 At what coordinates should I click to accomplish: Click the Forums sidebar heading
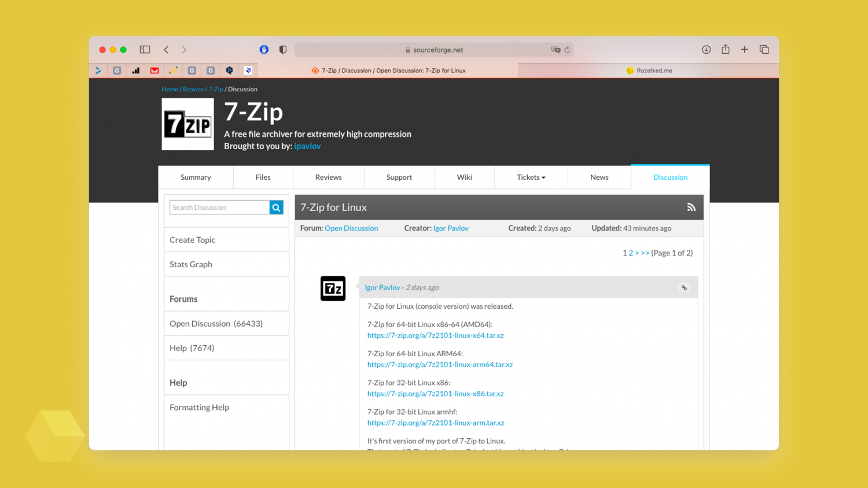point(183,299)
